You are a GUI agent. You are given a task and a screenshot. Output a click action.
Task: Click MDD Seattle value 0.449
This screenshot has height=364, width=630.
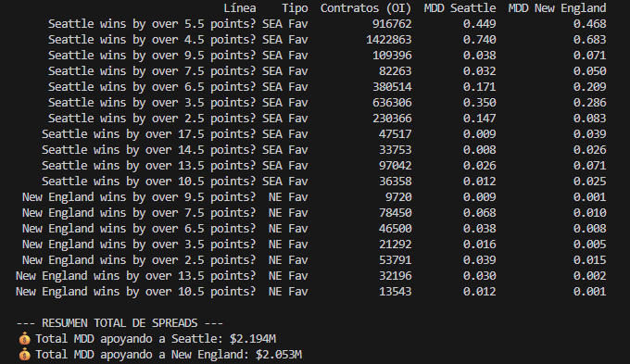click(479, 24)
